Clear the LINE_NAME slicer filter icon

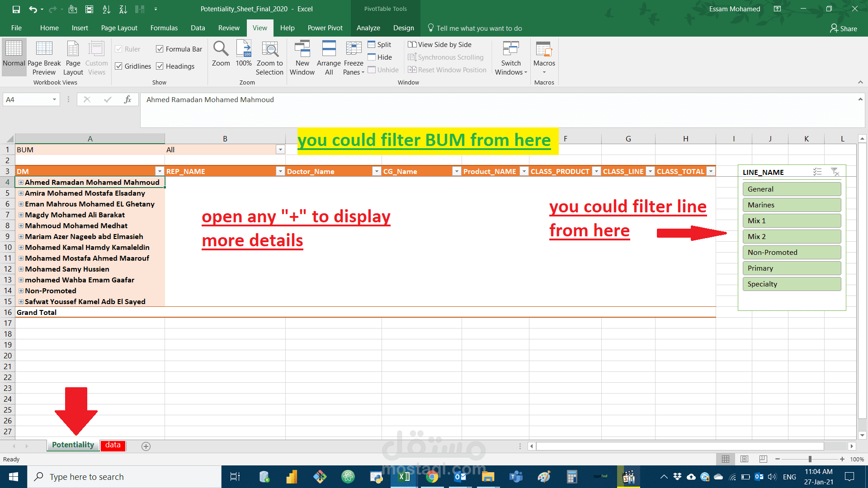(835, 172)
